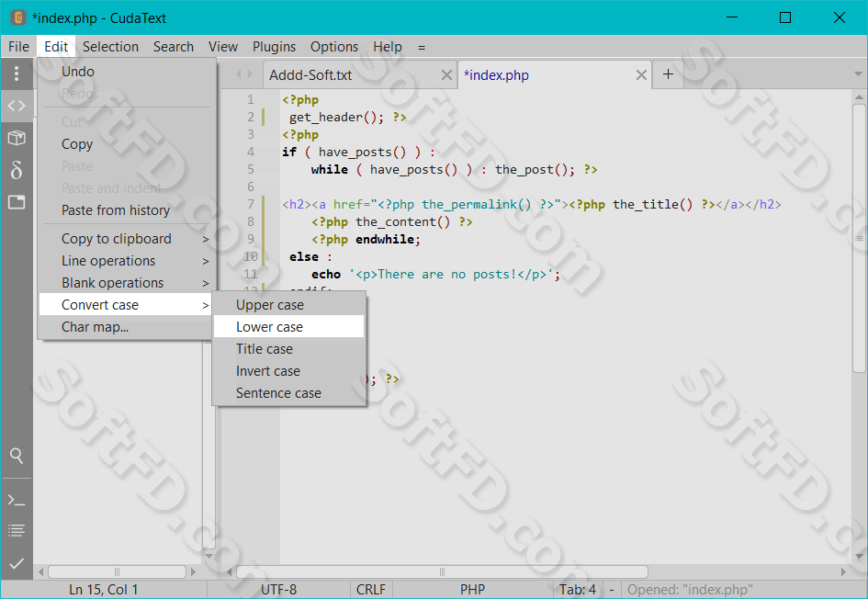Viewport: 868px width, 599px height.
Task: Open the Options menu
Action: (334, 47)
